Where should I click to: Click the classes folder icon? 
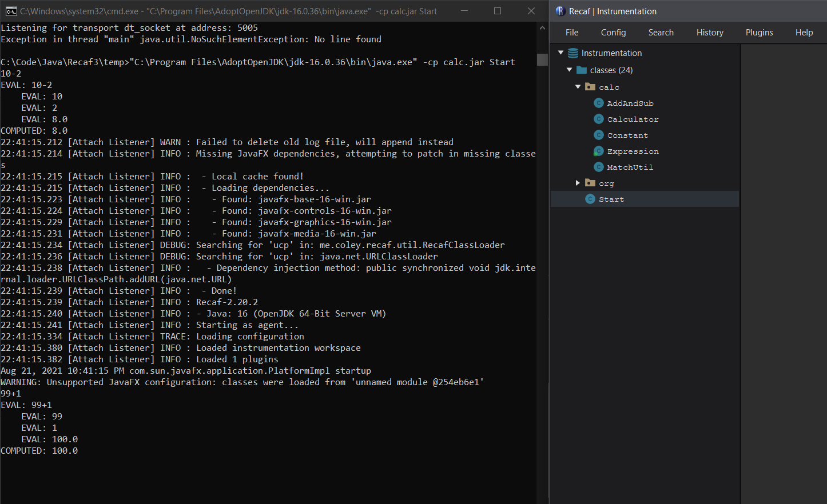pyautogui.click(x=582, y=70)
